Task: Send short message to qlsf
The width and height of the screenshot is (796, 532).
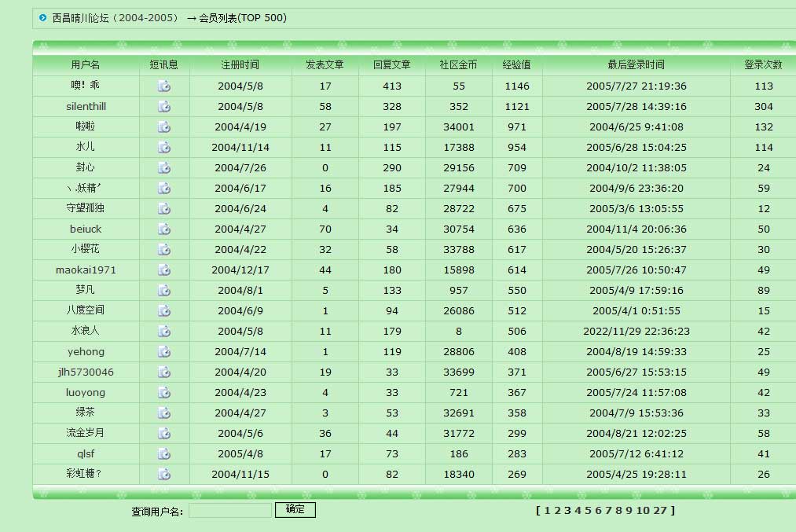Action: [164, 454]
